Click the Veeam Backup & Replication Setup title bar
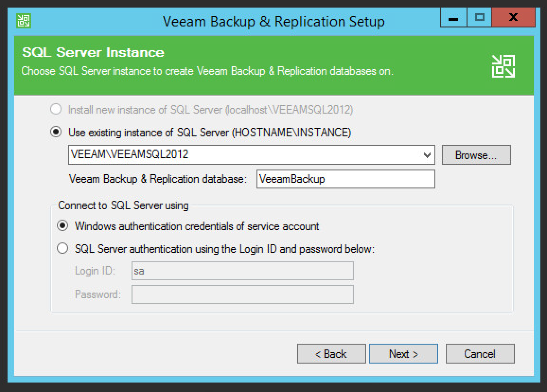The image size is (547, 392). 273,21
